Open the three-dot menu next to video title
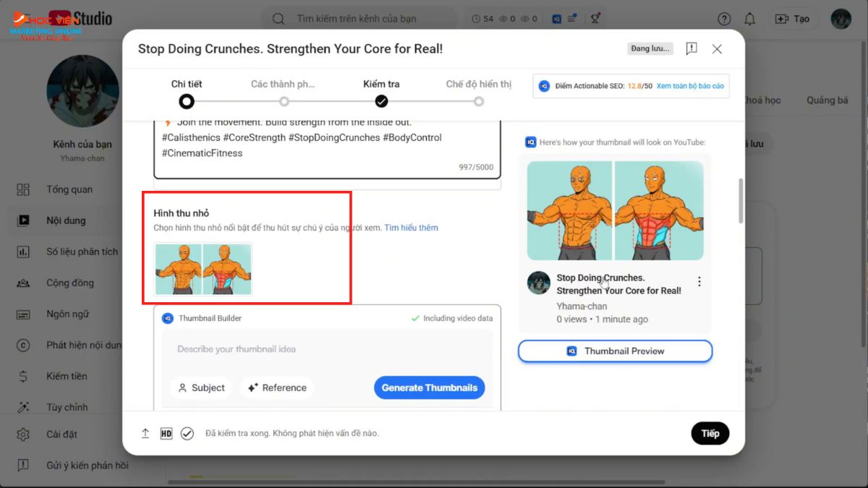Image resolution: width=868 pixels, height=488 pixels. [x=699, y=282]
